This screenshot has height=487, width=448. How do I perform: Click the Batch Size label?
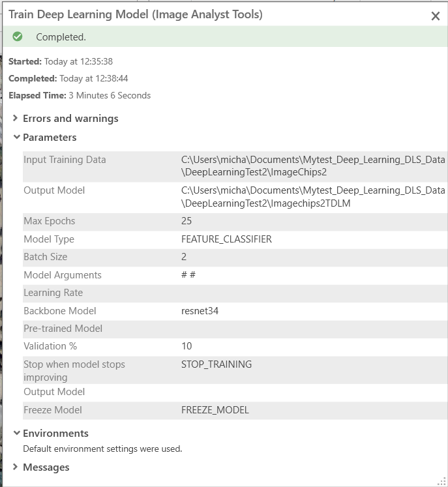(46, 257)
